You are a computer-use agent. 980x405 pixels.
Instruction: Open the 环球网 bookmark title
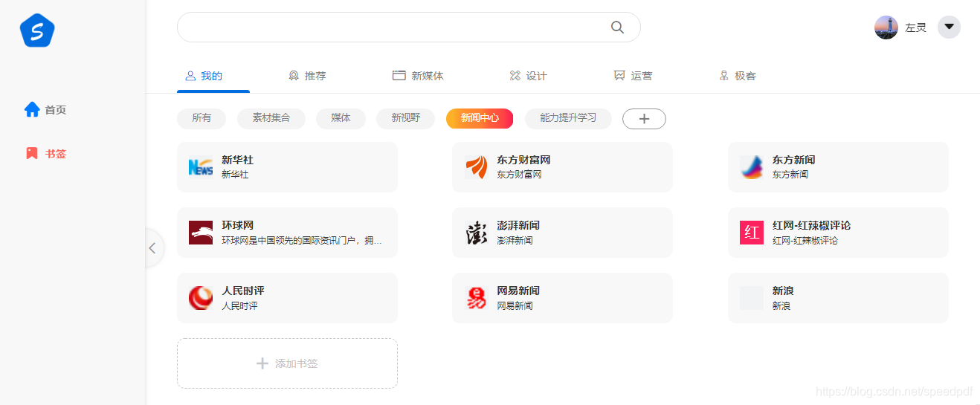point(237,225)
